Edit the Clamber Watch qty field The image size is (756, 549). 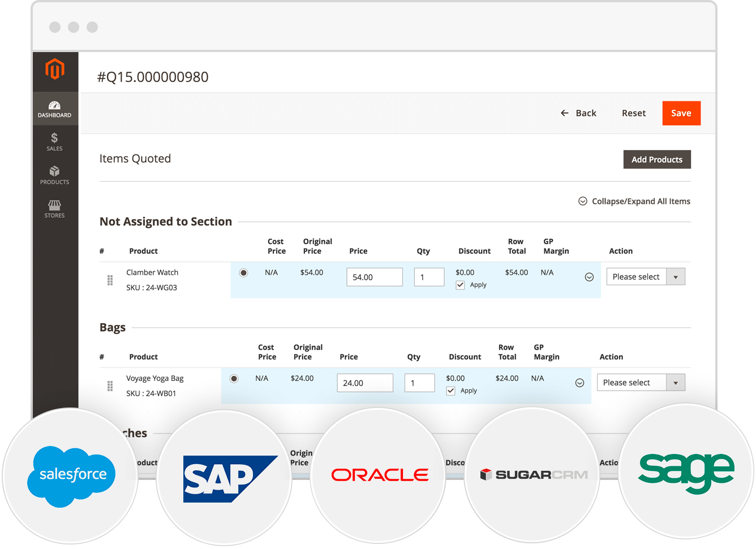(429, 277)
